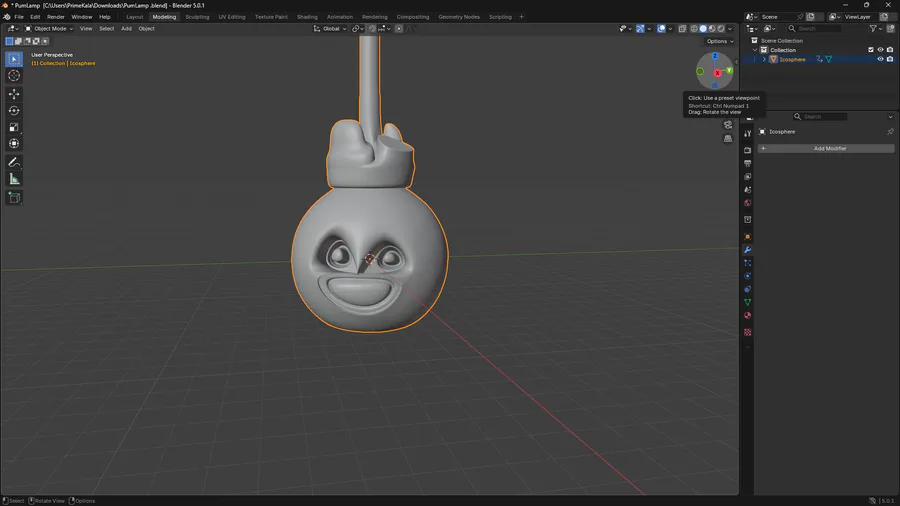Activate the Transform tool

click(x=14, y=144)
